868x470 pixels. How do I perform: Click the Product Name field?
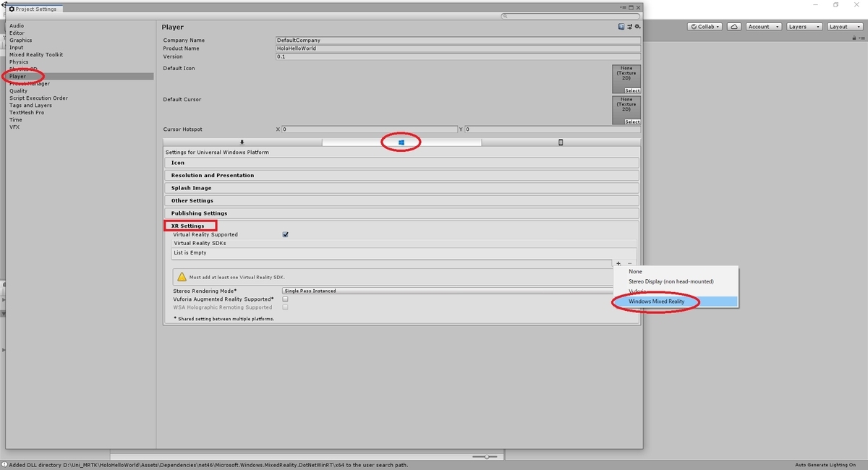click(x=458, y=48)
